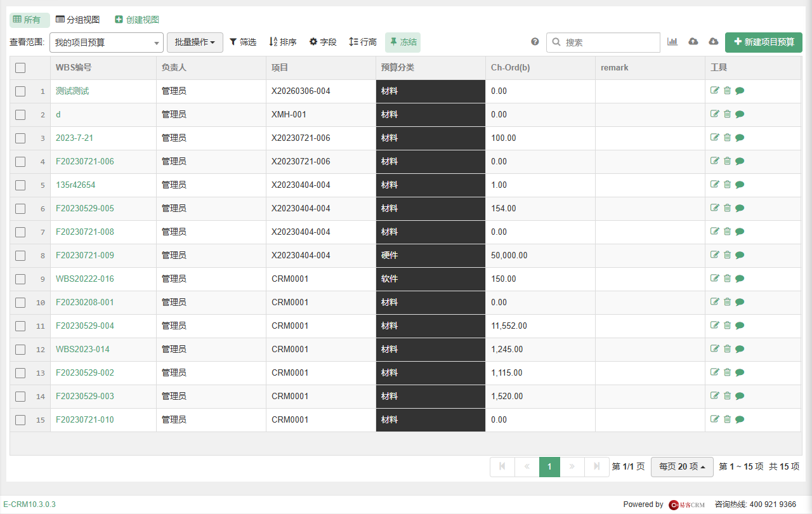Image resolution: width=812 pixels, height=514 pixels.
Task: Check the F20230721-006 row checkbox
Action: coord(20,162)
